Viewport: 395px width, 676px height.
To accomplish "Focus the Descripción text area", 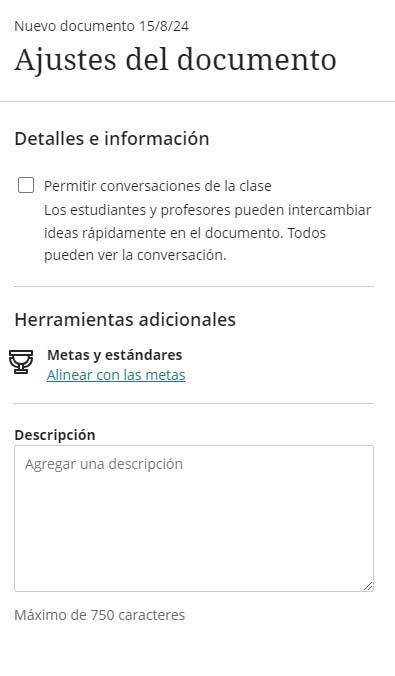I will [x=194, y=518].
